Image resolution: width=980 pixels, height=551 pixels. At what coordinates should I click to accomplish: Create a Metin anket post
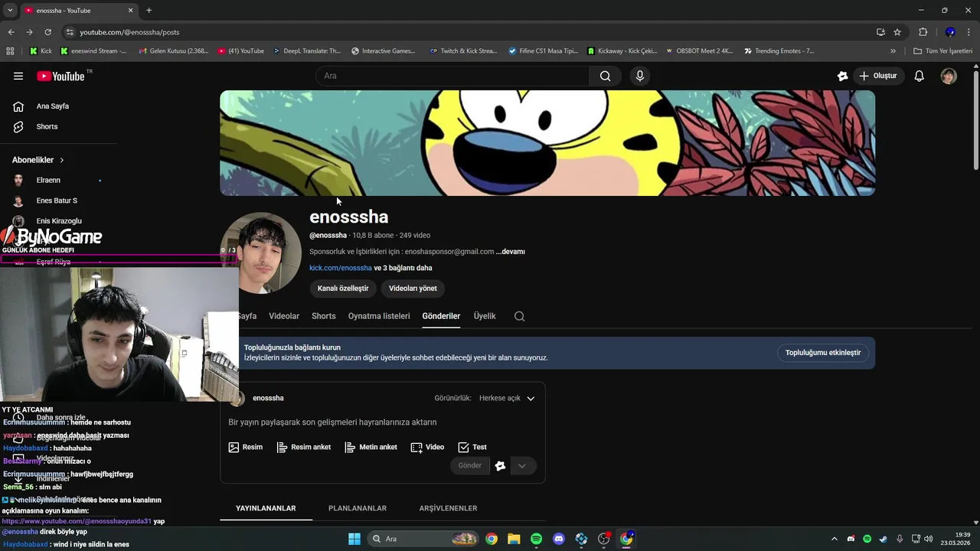tap(371, 447)
